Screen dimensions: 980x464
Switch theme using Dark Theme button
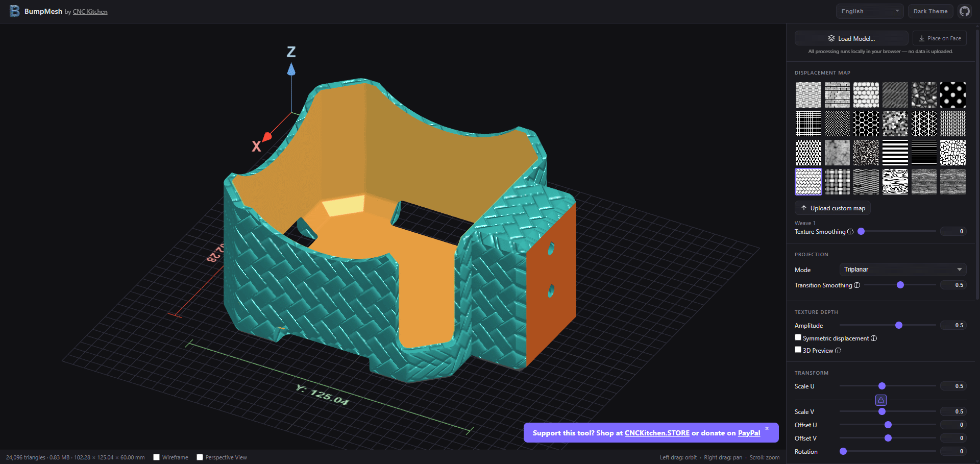pyautogui.click(x=930, y=11)
